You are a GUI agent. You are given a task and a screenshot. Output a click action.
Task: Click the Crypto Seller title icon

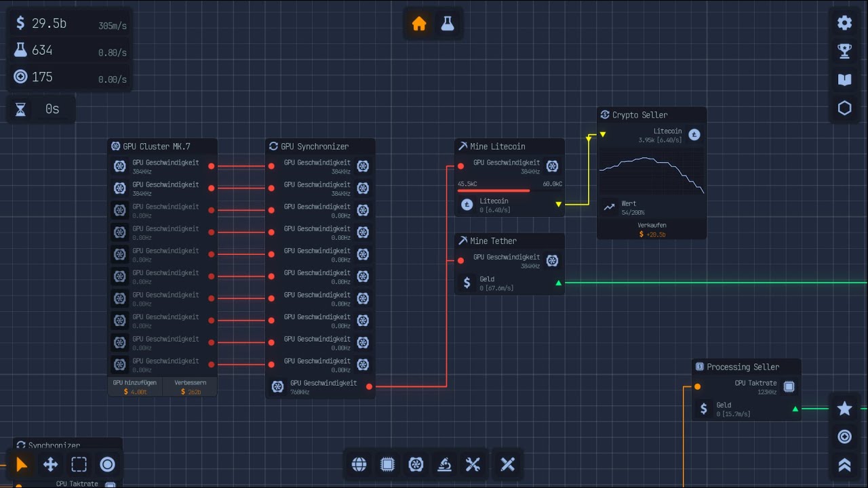[x=605, y=115]
